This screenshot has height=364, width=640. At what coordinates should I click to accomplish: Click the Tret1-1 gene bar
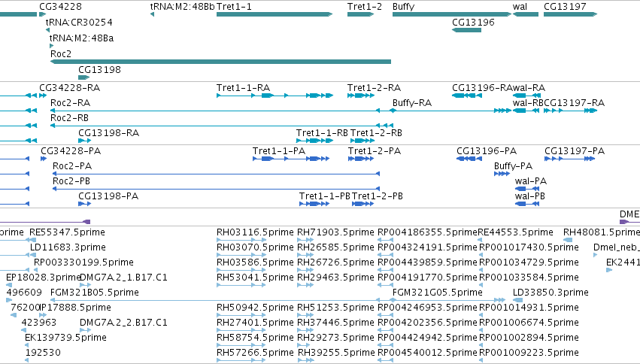click(x=275, y=14)
